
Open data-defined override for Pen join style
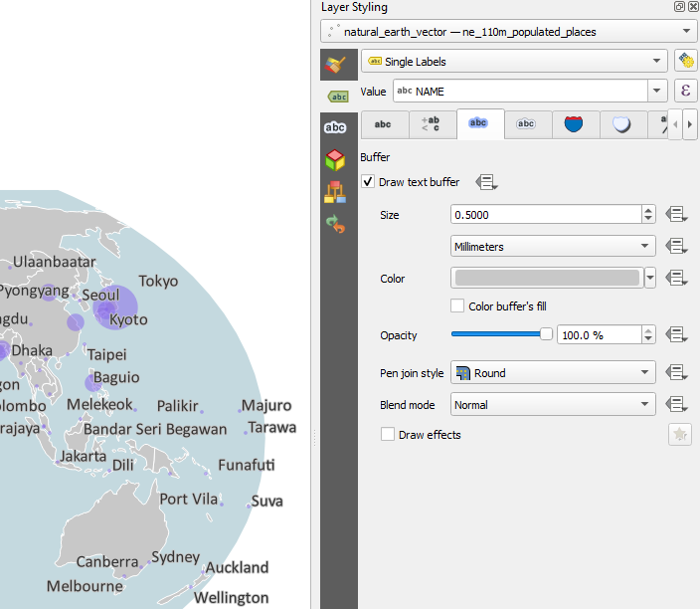[677, 372]
